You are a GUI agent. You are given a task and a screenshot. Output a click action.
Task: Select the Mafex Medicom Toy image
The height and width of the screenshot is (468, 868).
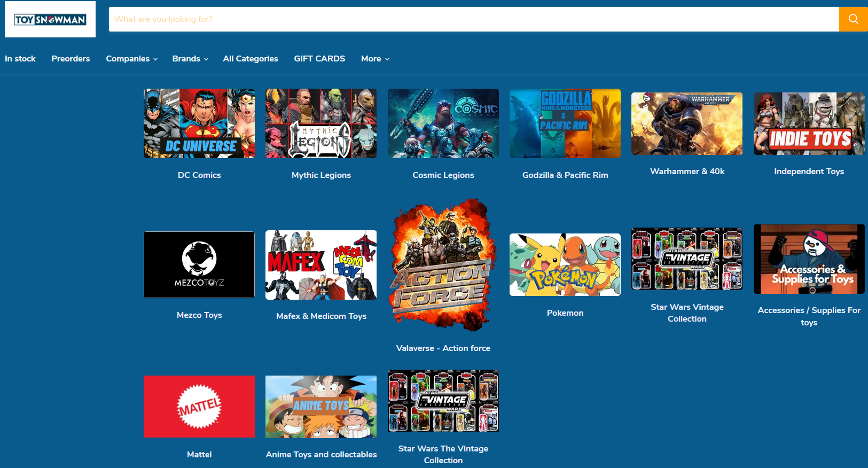(321, 265)
